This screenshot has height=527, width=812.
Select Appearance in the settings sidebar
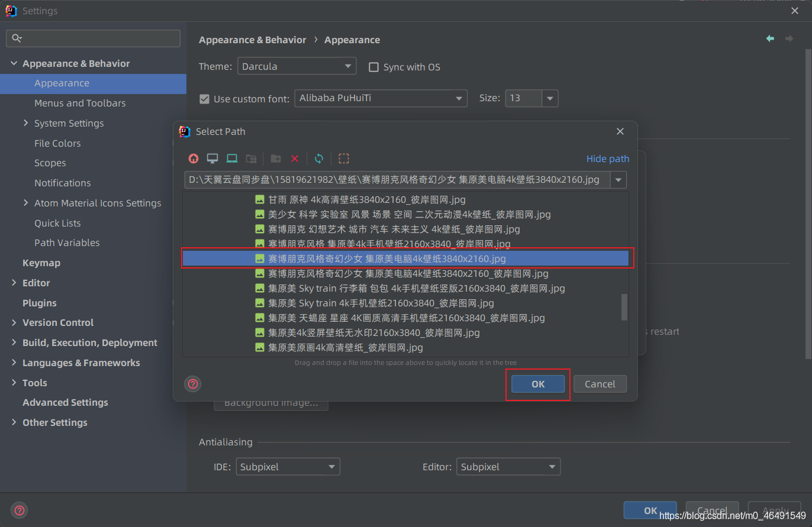tap(93, 83)
